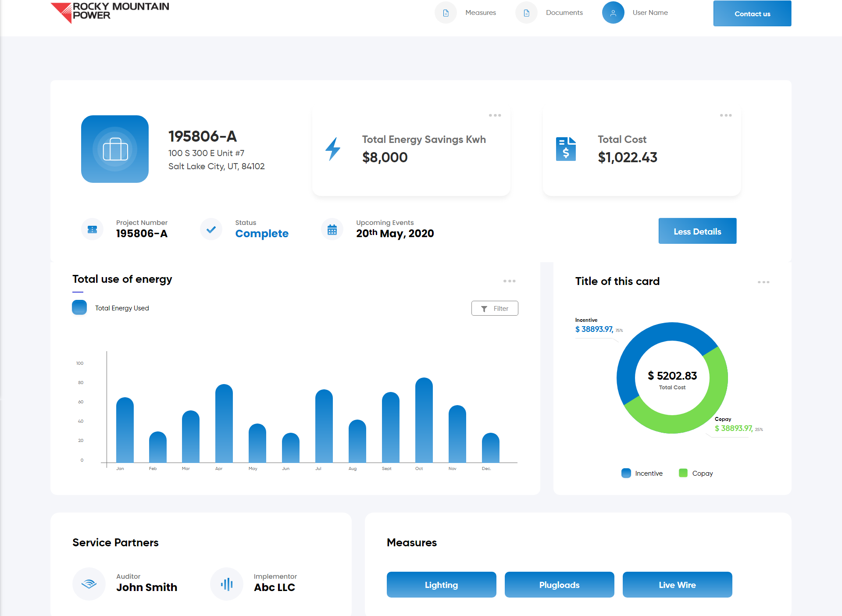Screen dimensions: 842x616
Task: Click the Less Details button
Action: click(x=697, y=231)
